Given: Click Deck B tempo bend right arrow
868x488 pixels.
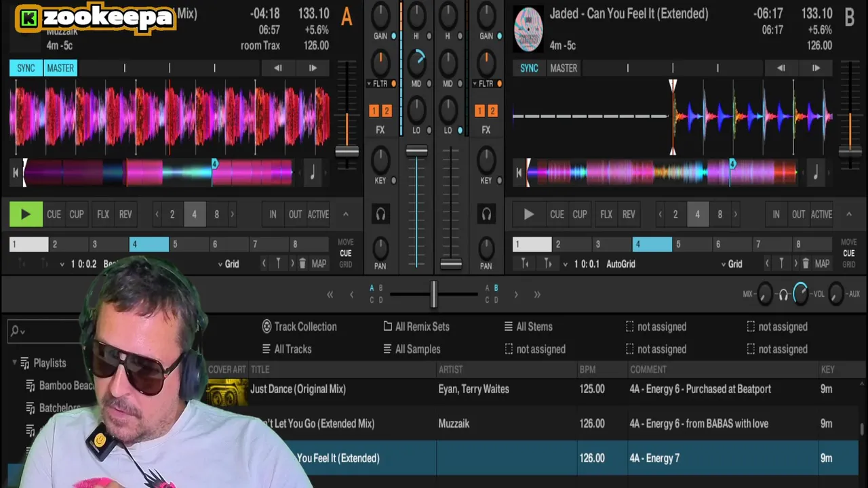Looking at the screenshot, I should [816, 68].
